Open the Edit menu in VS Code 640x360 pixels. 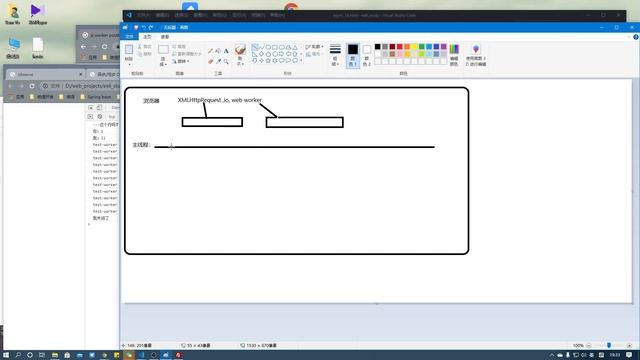click(162, 15)
